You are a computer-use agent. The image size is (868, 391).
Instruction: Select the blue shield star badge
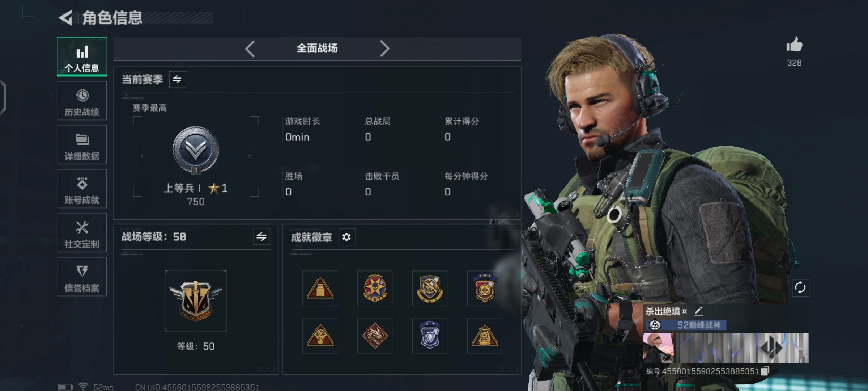[430, 336]
